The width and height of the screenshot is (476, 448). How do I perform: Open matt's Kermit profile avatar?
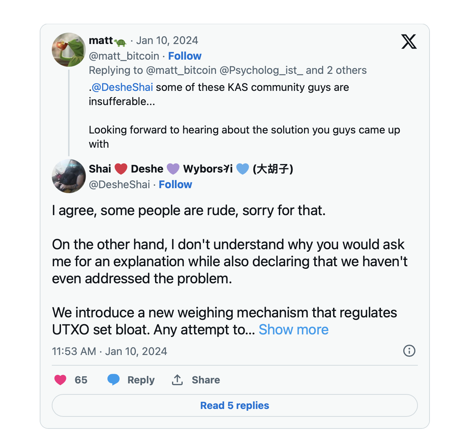coord(69,50)
